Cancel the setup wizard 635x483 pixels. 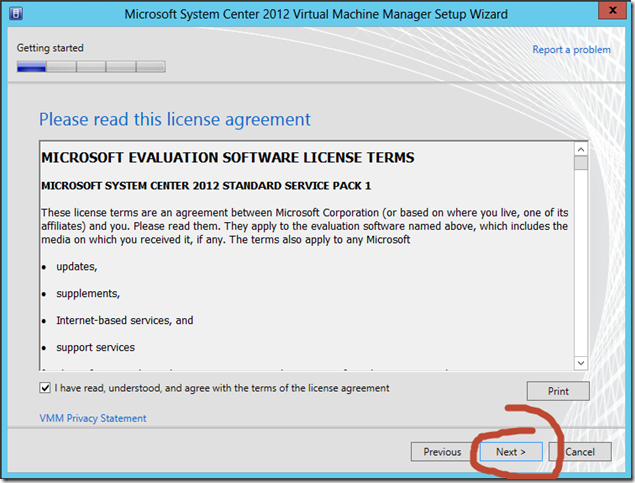580,452
